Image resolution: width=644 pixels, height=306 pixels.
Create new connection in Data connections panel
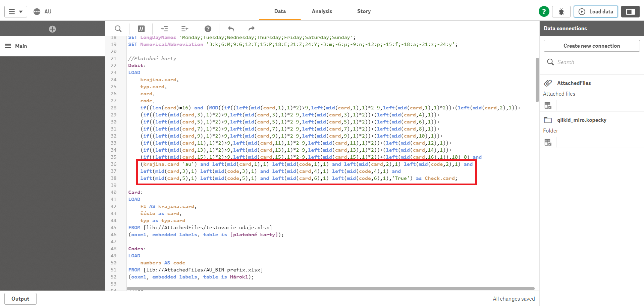pyautogui.click(x=591, y=46)
